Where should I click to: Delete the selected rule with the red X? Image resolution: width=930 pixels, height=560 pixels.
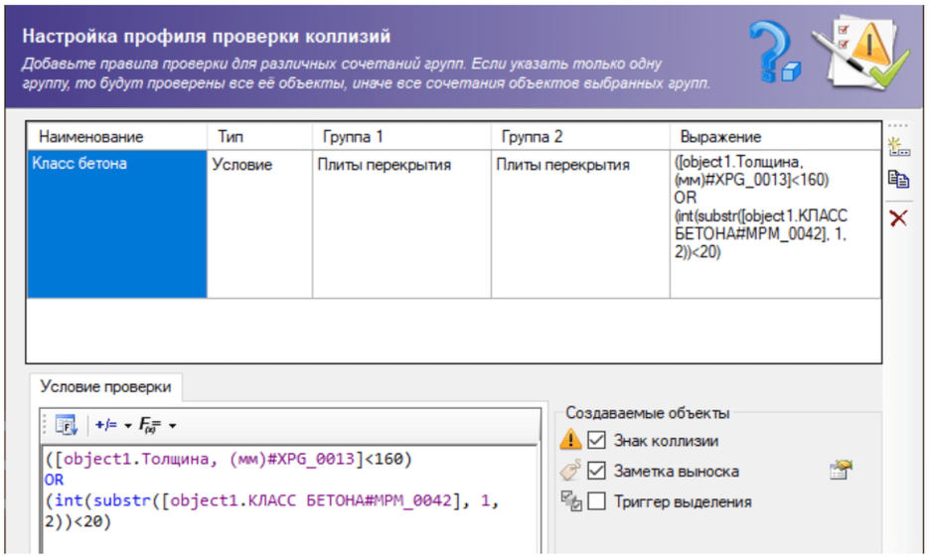click(898, 218)
